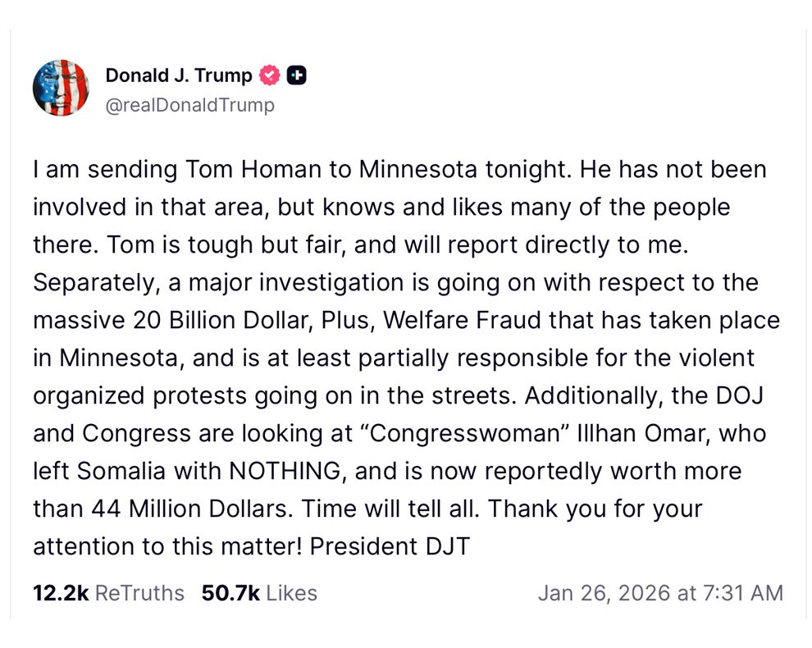
Task: Visit the @realDonaldTrump handle link
Action: [x=190, y=105]
